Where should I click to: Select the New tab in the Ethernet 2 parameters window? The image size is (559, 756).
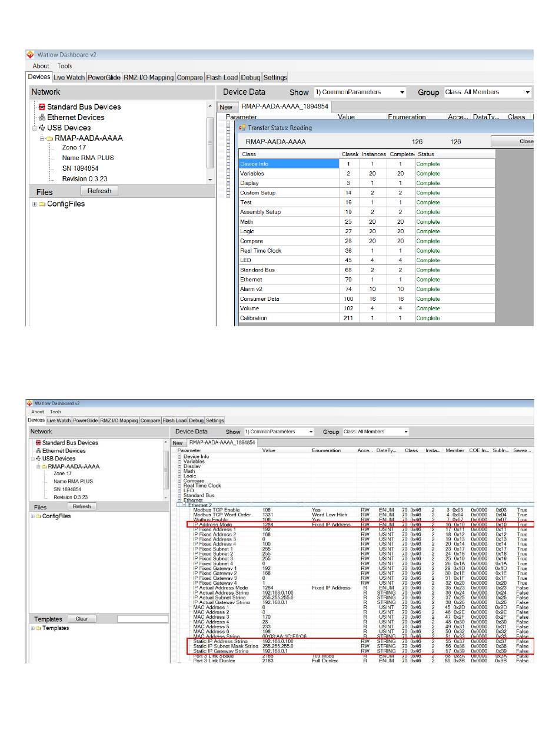tap(177, 442)
